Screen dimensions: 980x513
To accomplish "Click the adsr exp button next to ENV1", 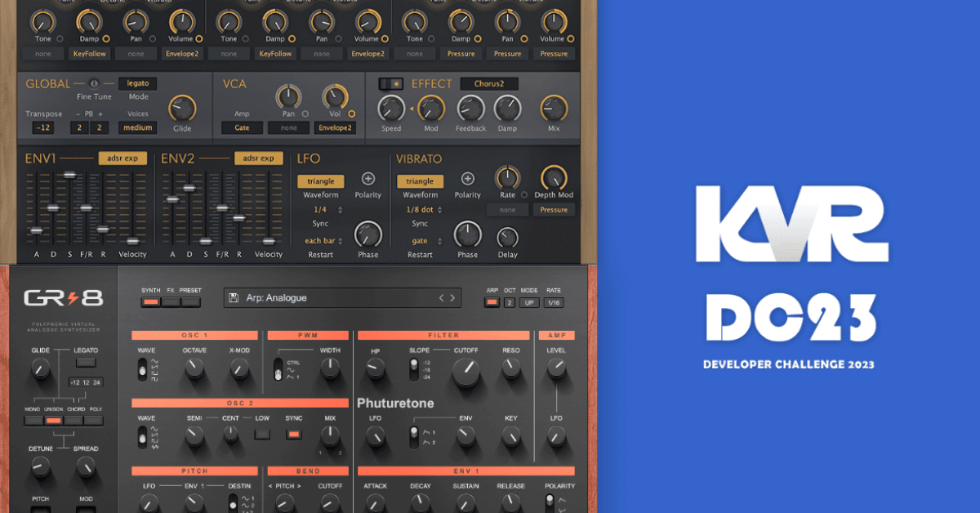I will click(123, 158).
